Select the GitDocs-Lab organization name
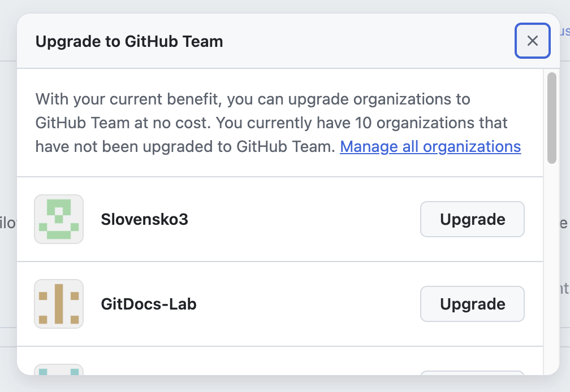This screenshot has height=392, width=570. (x=149, y=304)
